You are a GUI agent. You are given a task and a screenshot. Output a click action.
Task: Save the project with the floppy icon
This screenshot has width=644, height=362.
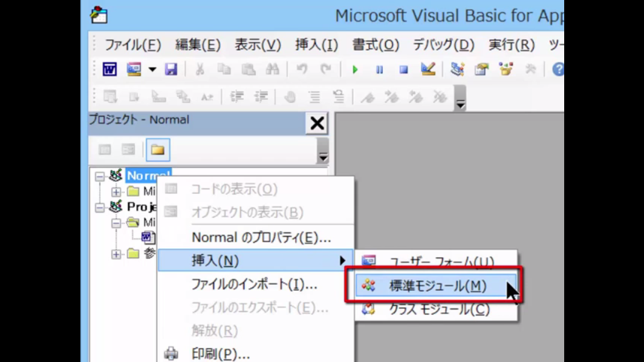(x=171, y=69)
